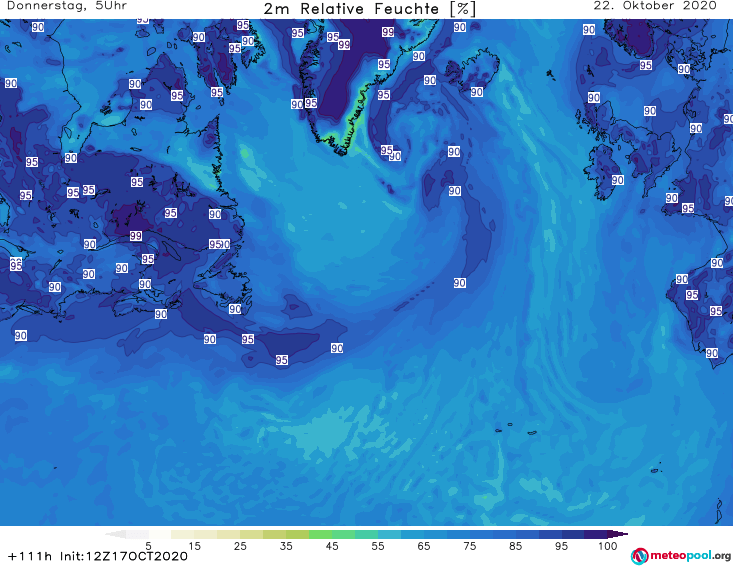Pick the bright green legend swatch after 45
This screenshot has width=733, height=566.
pyautogui.click(x=343, y=535)
